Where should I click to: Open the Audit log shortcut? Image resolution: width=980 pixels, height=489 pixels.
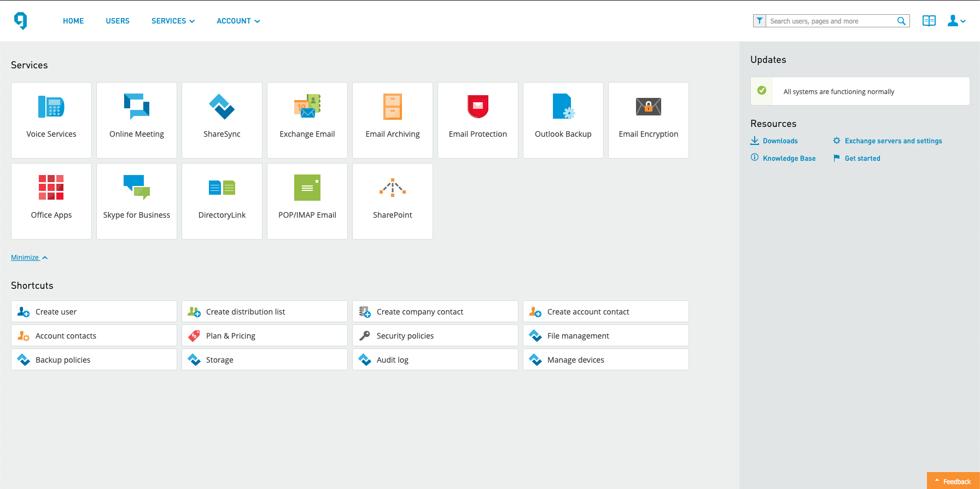tap(435, 359)
